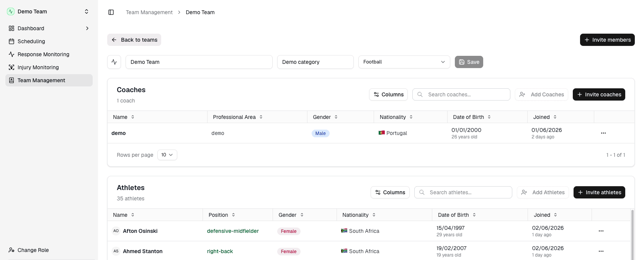Screen dimensions: 644x260
Task: Click the activity pulse icon beside team name
Action: [x=114, y=62]
